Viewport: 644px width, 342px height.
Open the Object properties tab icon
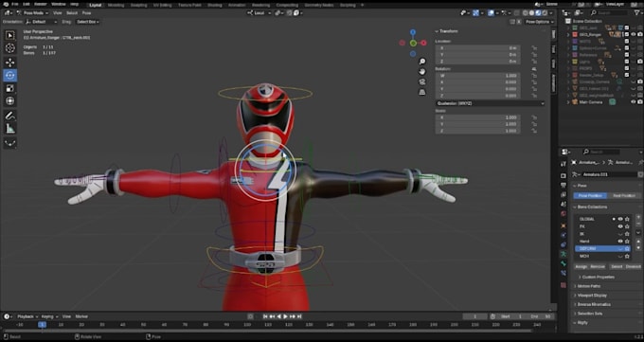[563, 225]
